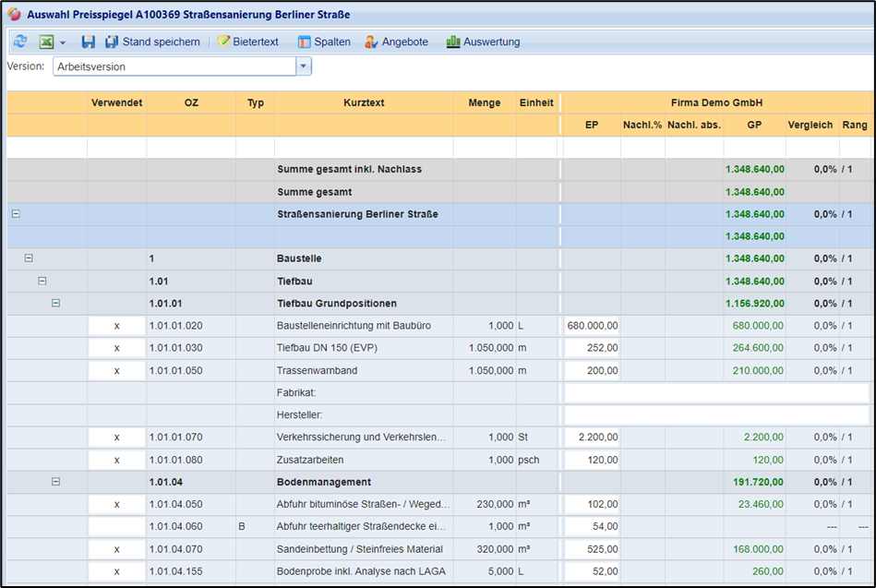The image size is (876, 588).
Task: Select EP value 680.000,00 cell
Action: pyautogui.click(x=592, y=326)
